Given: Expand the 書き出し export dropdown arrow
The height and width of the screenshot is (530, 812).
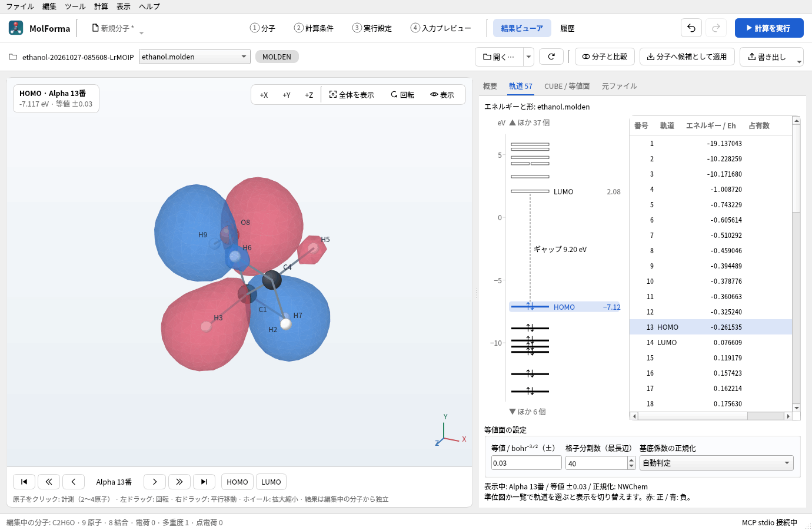Looking at the screenshot, I should (798, 61).
